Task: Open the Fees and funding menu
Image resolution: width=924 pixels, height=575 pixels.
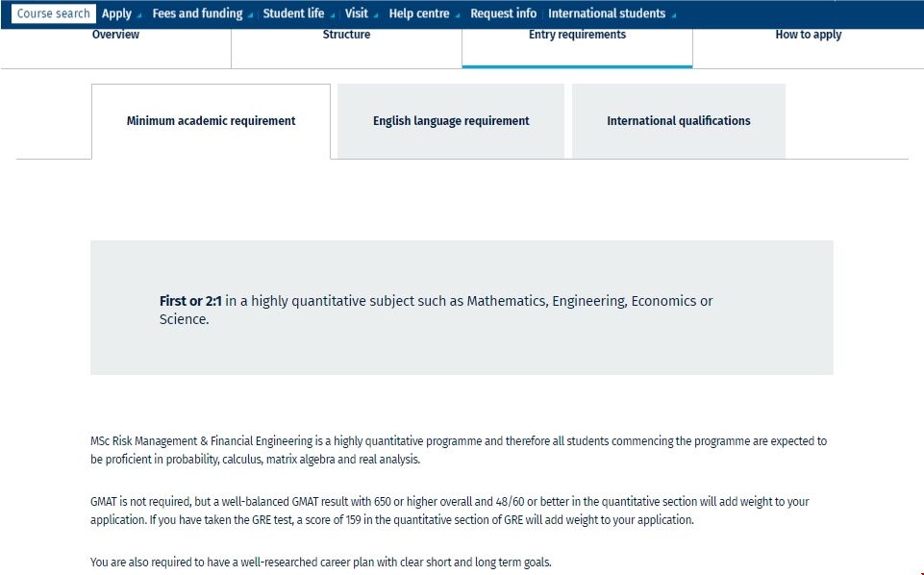Action: click(x=197, y=13)
